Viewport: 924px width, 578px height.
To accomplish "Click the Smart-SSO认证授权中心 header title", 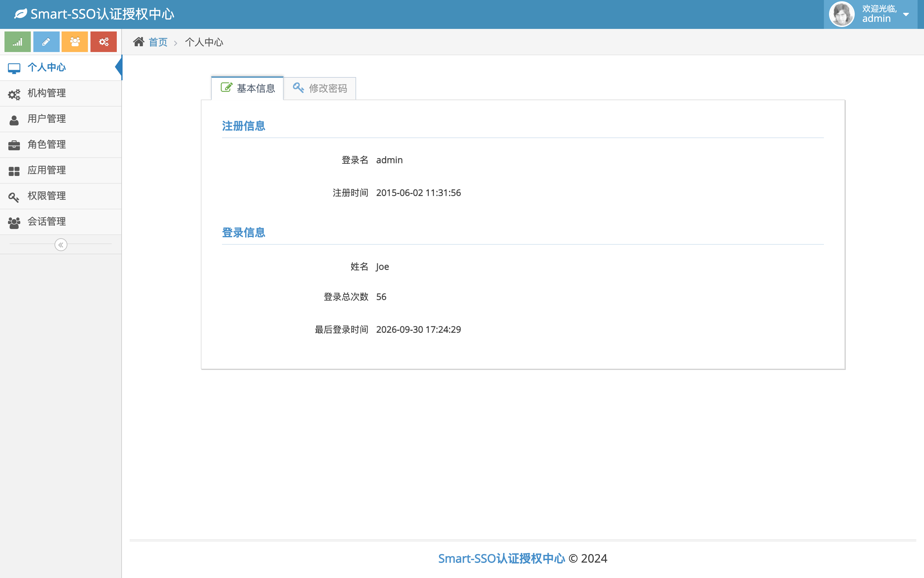I will click(102, 14).
